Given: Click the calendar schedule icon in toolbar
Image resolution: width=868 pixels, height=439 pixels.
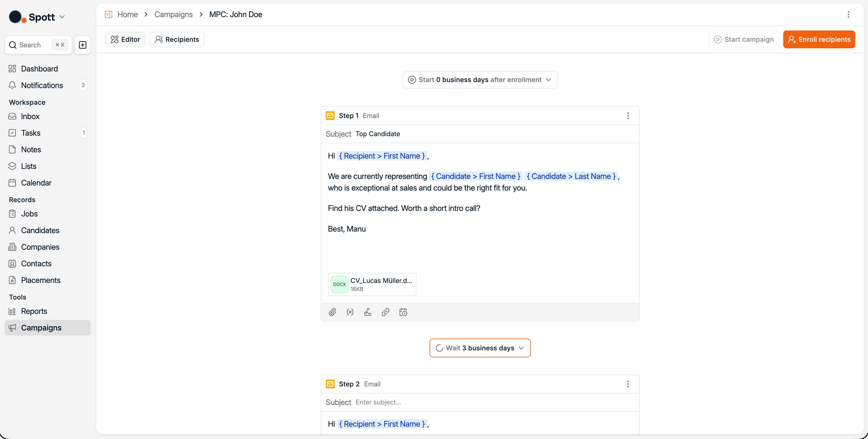Looking at the screenshot, I should (x=403, y=312).
